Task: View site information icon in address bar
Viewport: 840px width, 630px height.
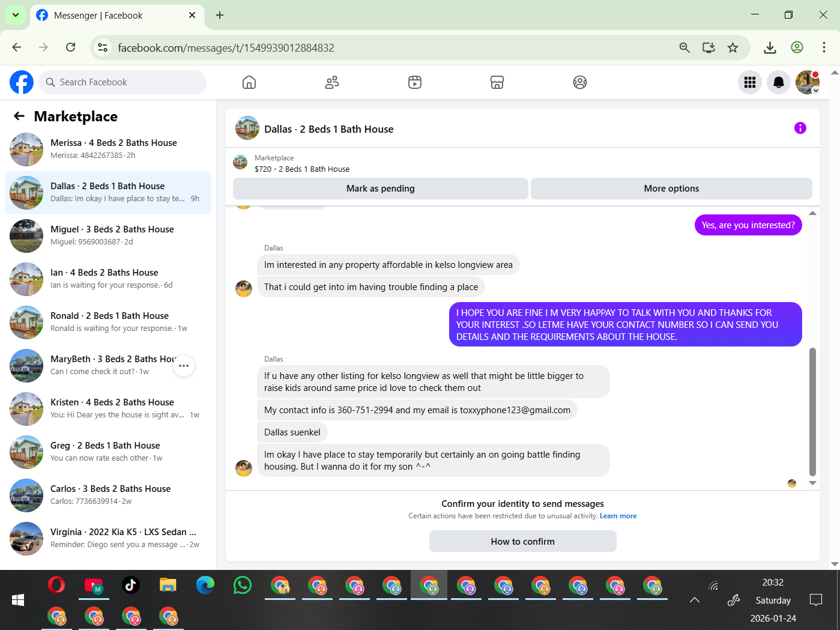Action: tap(103, 47)
